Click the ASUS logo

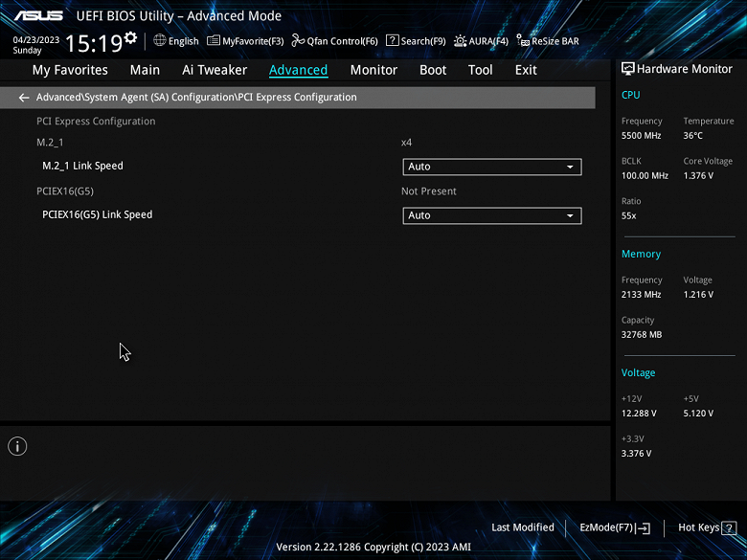[38, 15]
